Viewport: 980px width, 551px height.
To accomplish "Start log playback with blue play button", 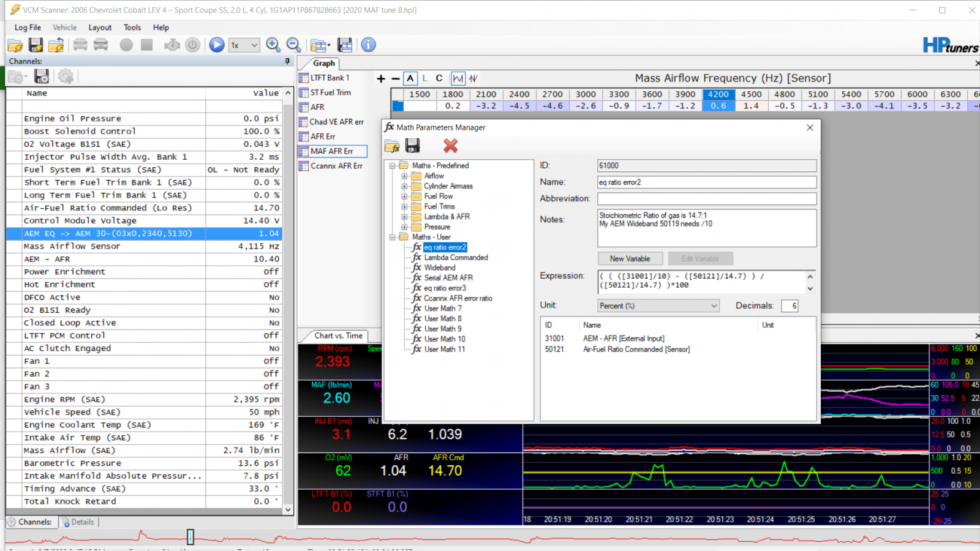I will (x=217, y=45).
